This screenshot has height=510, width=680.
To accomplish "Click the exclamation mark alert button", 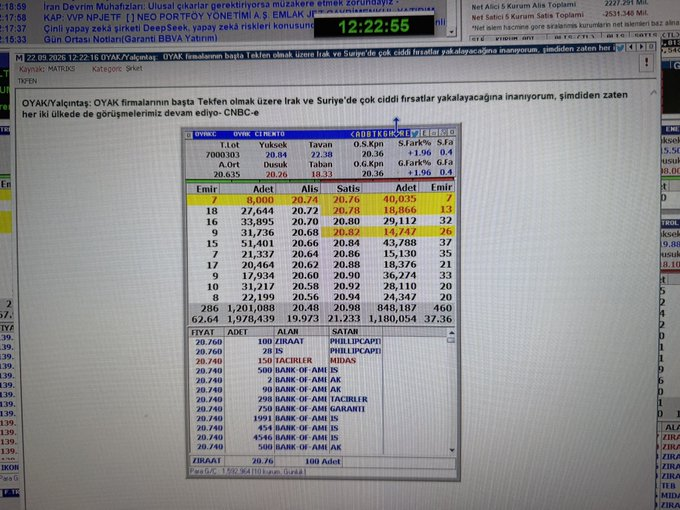I will pos(646,63).
